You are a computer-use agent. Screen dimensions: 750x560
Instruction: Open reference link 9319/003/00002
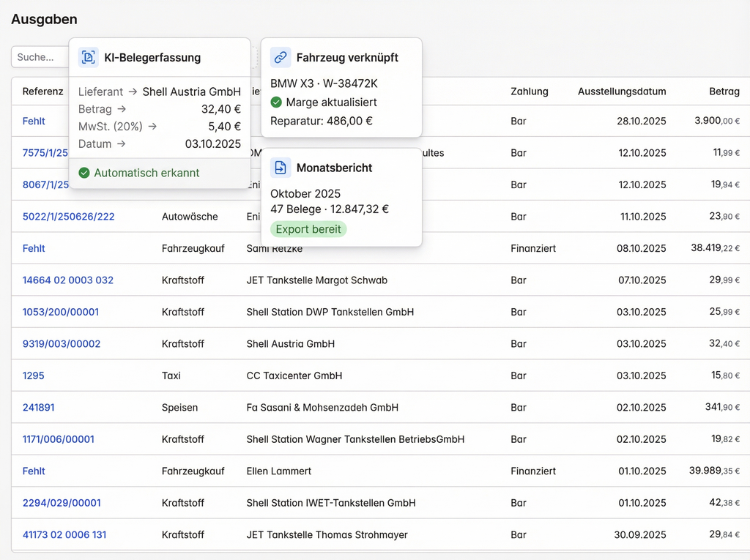click(x=62, y=344)
